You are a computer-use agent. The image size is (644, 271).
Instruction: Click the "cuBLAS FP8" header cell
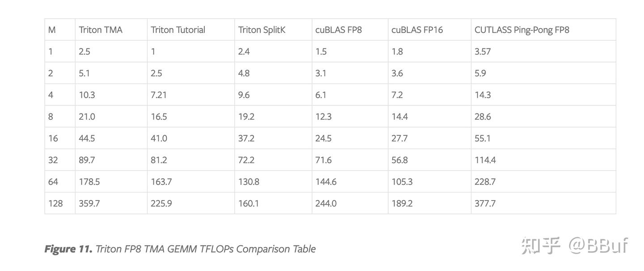click(339, 30)
